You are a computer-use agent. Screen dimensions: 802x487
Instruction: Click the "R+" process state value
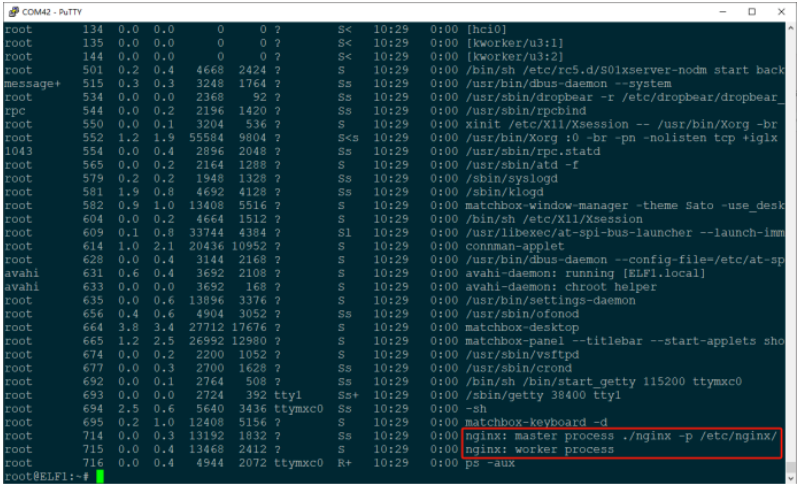pyautogui.click(x=345, y=463)
